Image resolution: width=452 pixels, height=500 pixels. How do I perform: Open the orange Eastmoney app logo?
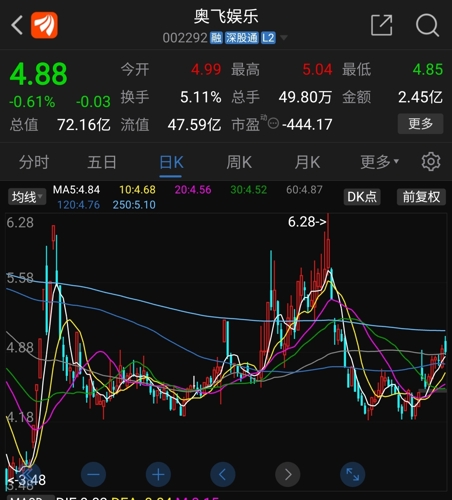44,25
